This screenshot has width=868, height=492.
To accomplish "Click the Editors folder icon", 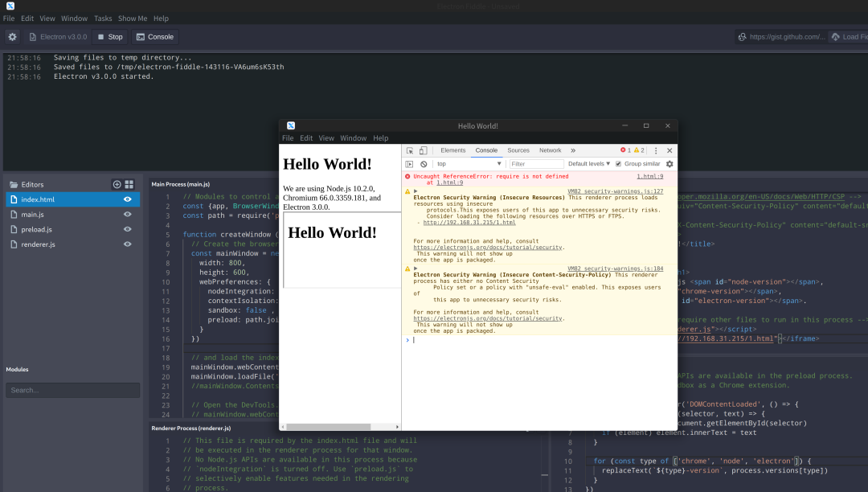I will (14, 184).
